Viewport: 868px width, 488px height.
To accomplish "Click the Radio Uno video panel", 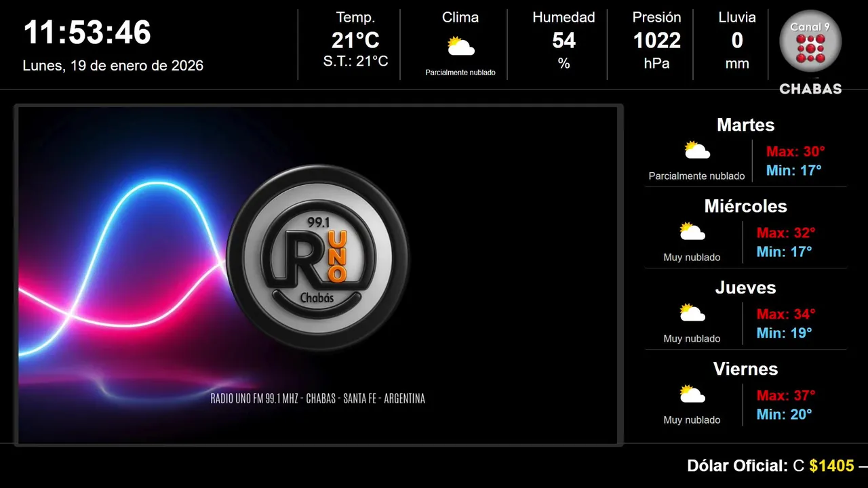I will (318, 274).
